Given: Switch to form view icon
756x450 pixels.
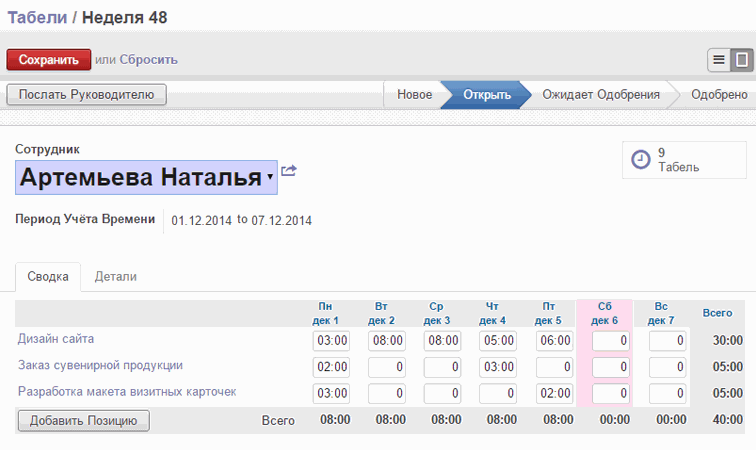Looking at the screenshot, I should point(742,60).
